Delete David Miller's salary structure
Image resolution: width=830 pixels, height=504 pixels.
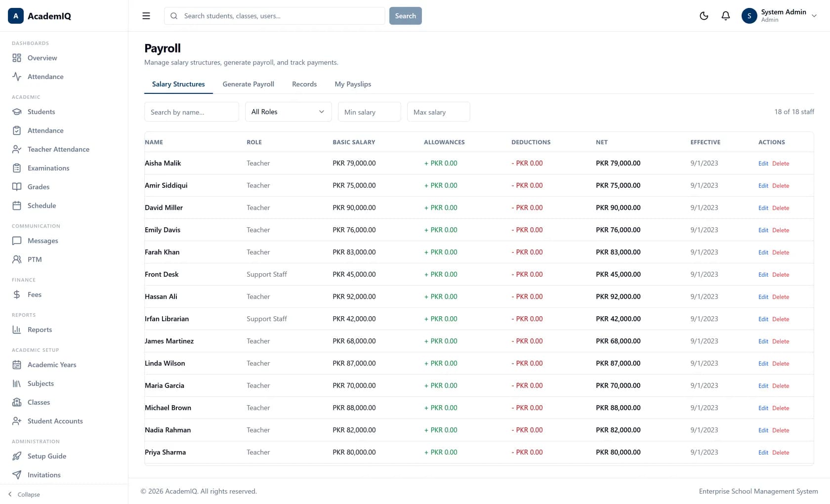click(x=781, y=208)
